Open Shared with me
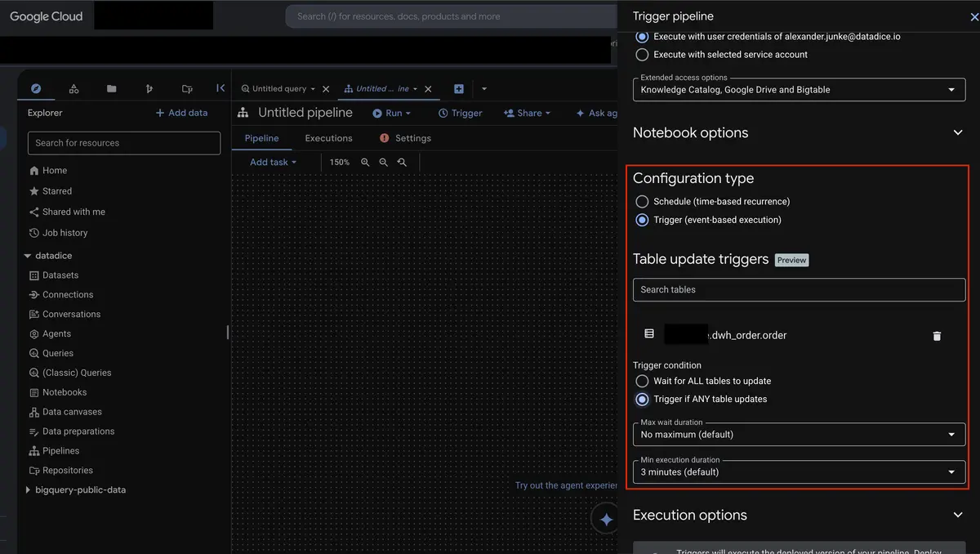 point(73,212)
